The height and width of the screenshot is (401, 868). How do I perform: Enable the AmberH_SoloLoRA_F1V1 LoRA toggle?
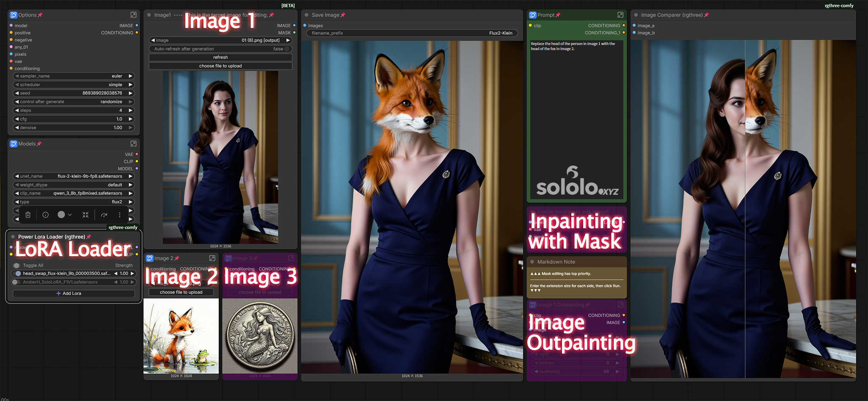(16, 282)
